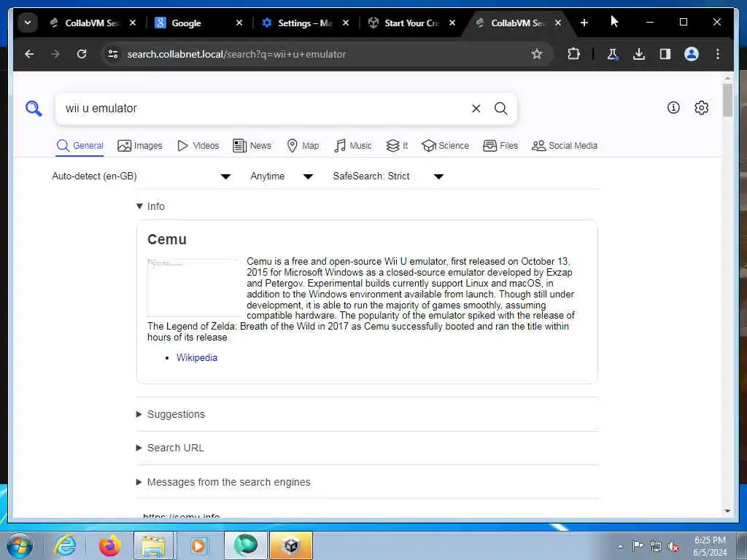The width and height of the screenshot is (747, 560).
Task: Open Windows Media Player from taskbar
Action: click(198, 545)
